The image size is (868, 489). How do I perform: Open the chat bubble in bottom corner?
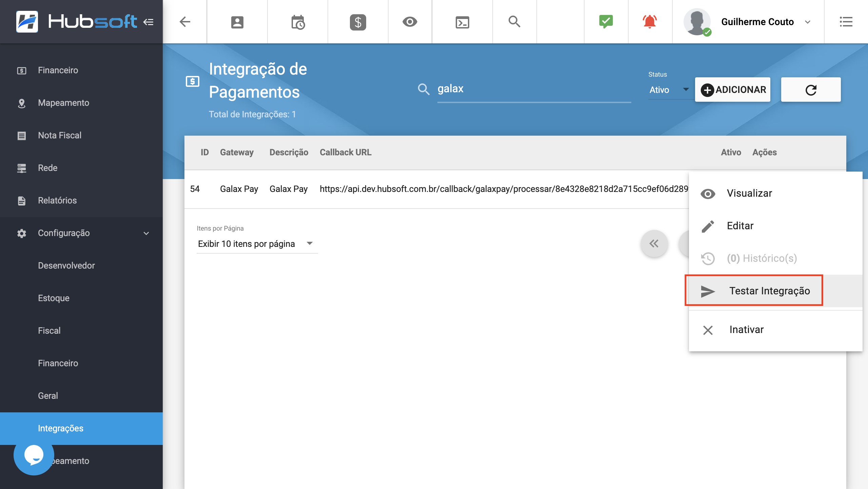click(x=34, y=455)
